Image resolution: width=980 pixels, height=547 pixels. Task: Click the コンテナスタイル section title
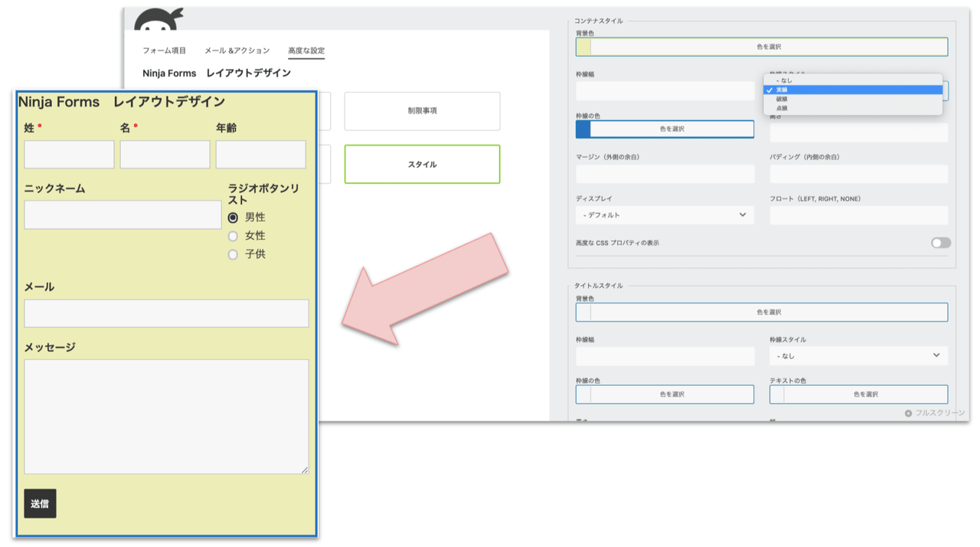(599, 21)
